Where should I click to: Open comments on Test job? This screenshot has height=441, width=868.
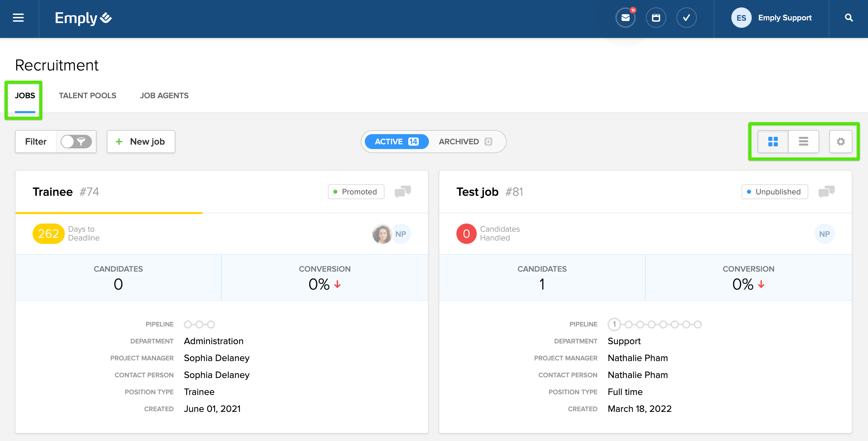coord(826,192)
